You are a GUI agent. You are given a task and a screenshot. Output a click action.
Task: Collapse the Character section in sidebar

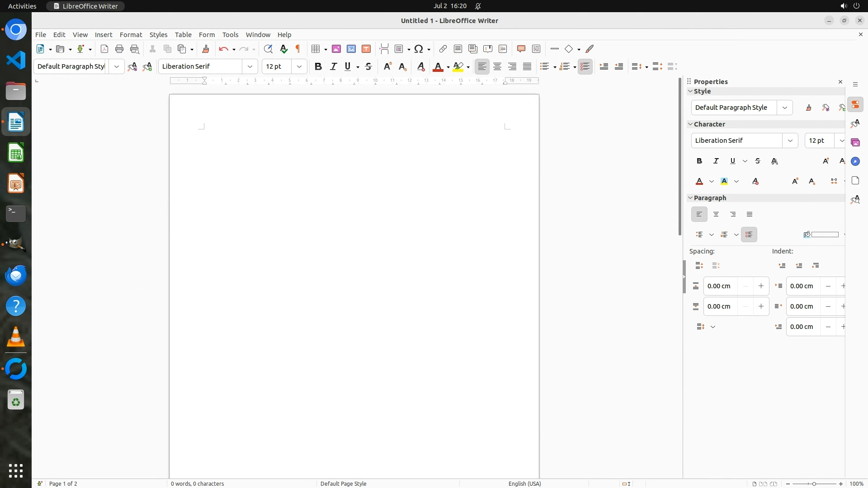tap(690, 124)
